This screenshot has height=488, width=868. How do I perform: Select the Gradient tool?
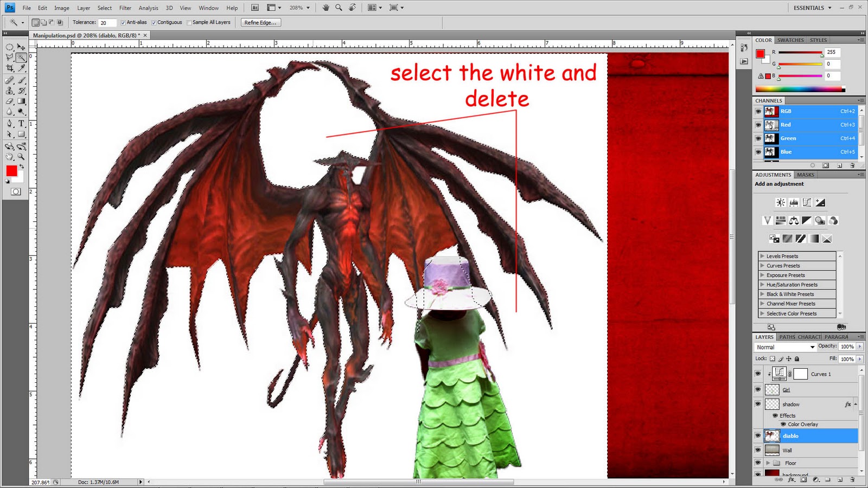(21, 101)
